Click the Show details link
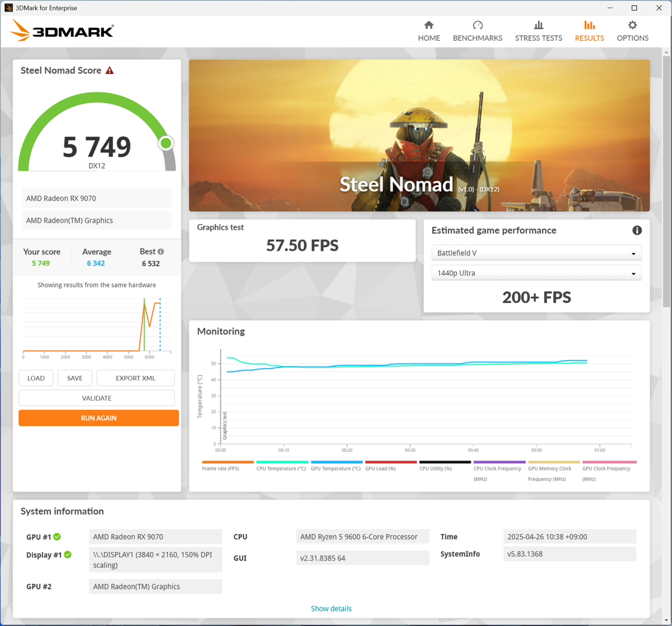Screen dimensions: 672x626 pyautogui.click(x=332, y=609)
